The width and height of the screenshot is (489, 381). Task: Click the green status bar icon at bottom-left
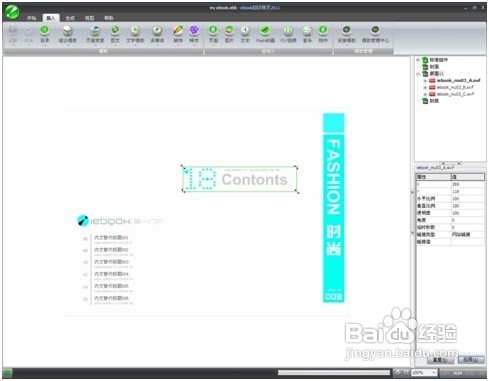tap(7, 373)
